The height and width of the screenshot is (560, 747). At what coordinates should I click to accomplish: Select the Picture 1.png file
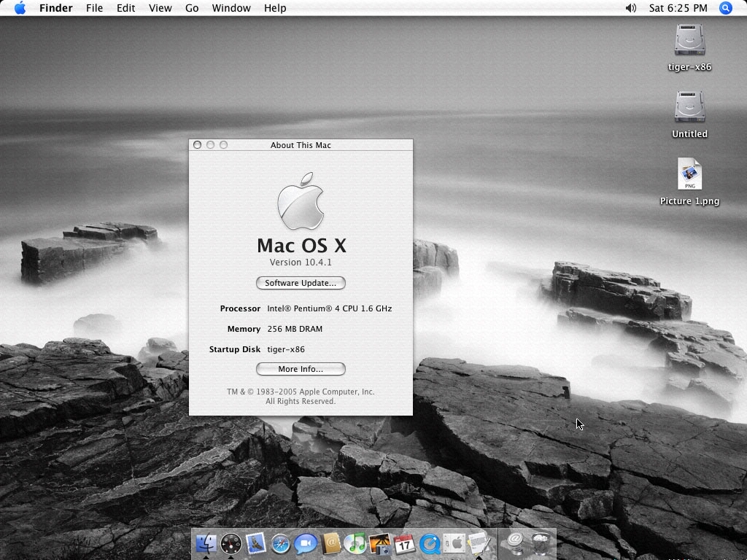click(689, 175)
